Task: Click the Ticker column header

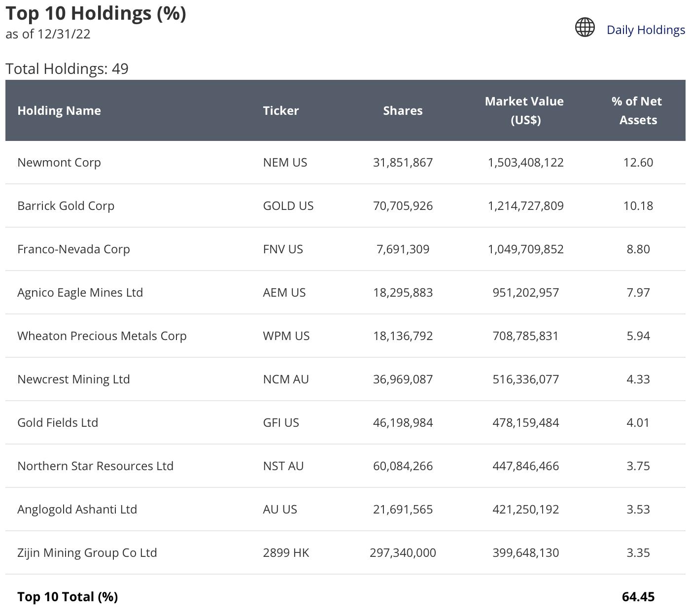Action: coord(280,111)
